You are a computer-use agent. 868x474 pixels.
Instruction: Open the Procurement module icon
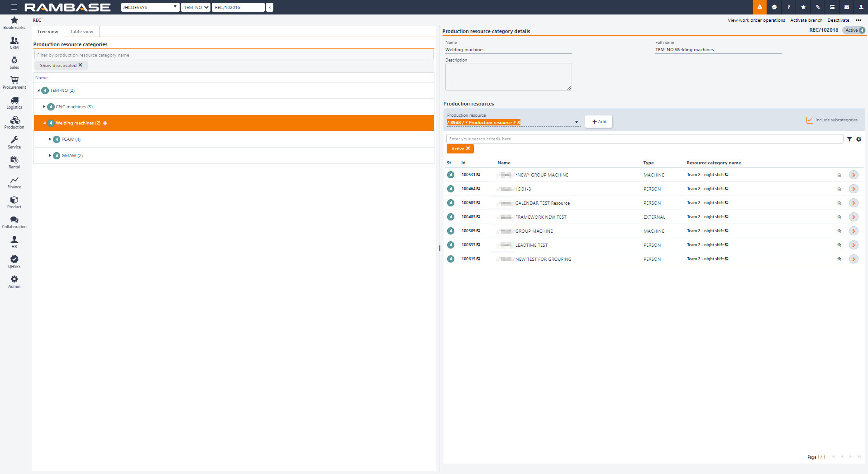(x=14, y=82)
